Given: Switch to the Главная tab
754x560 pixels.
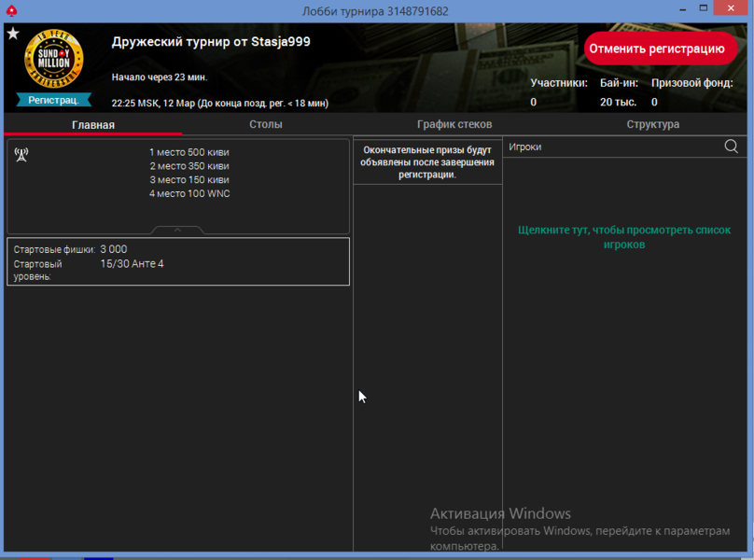Looking at the screenshot, I should [93, 125].
